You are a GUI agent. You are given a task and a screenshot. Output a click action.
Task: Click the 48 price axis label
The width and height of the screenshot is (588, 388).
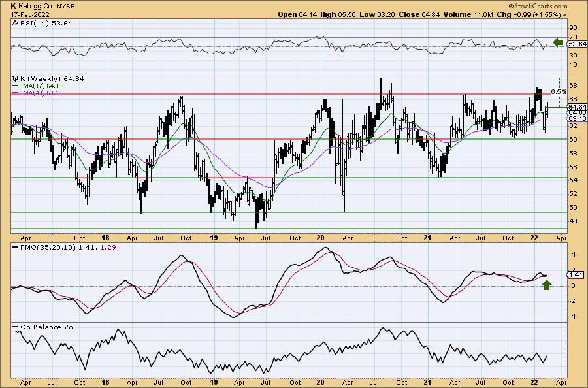(574, 221)
